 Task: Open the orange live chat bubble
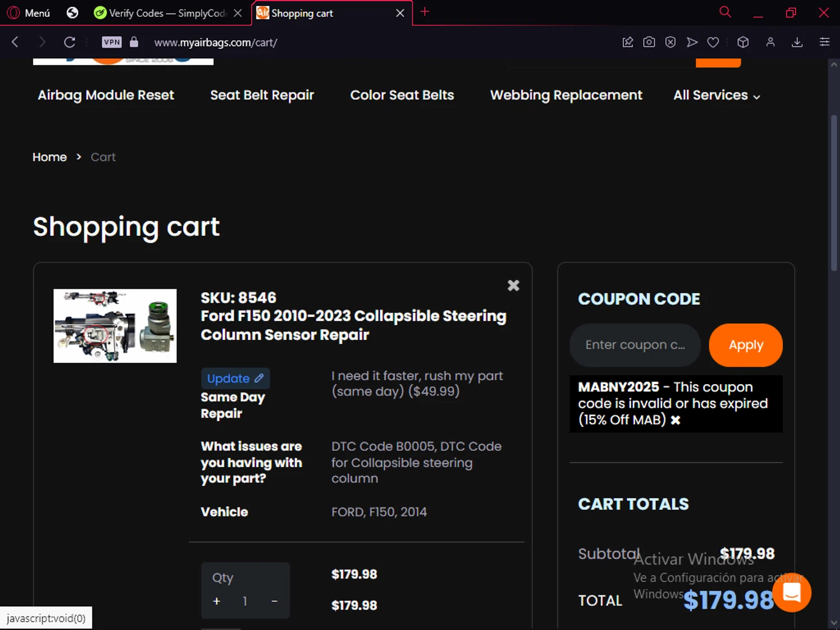792,592
